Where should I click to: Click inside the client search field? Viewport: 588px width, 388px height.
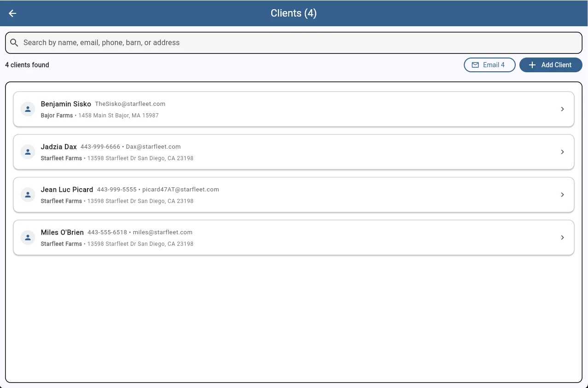184,42
